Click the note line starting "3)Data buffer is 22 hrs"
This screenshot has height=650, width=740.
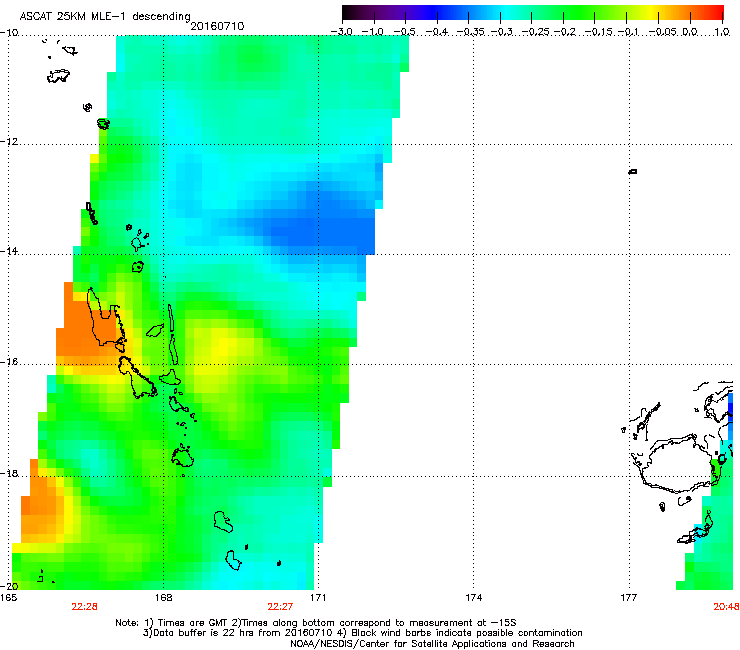pyautogui.click(x=362, y=633)
